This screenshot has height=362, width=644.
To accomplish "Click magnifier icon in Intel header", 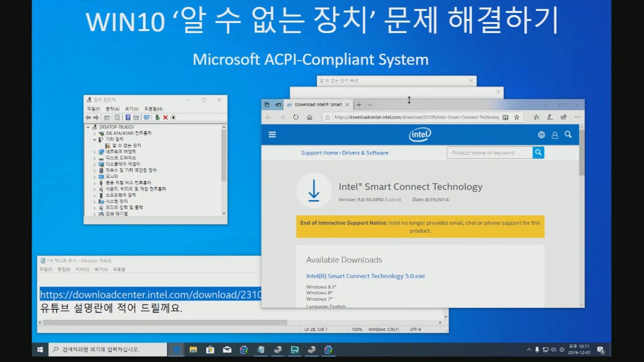I will point(568,134).
